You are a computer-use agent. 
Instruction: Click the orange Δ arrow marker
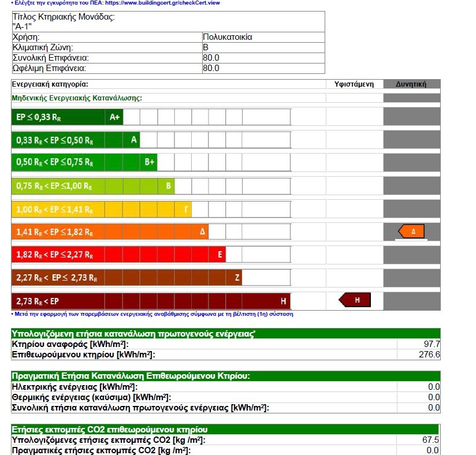pos(411,232)
